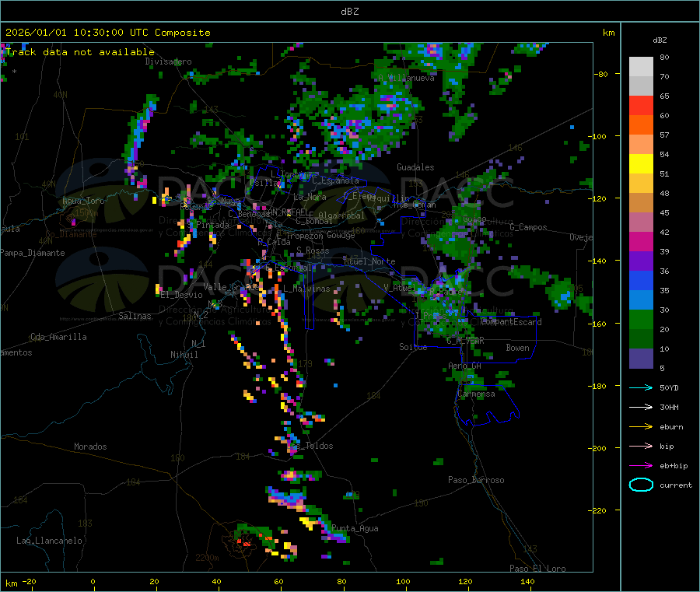The image size is (700, 592).
Task: Click the 'Agua_Toro' map label
Action: click(83, 201)
